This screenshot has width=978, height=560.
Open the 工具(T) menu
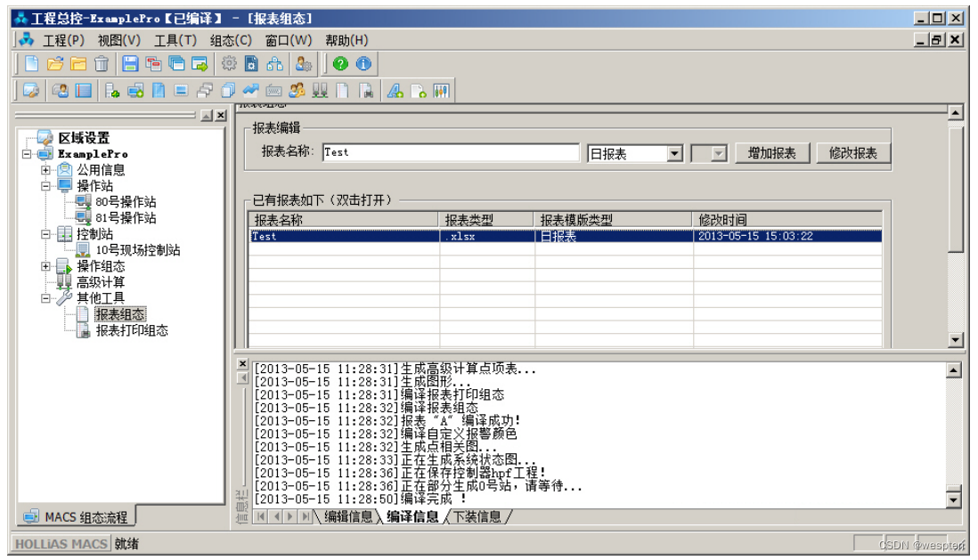pyautogui.click(x=175, y=41)
